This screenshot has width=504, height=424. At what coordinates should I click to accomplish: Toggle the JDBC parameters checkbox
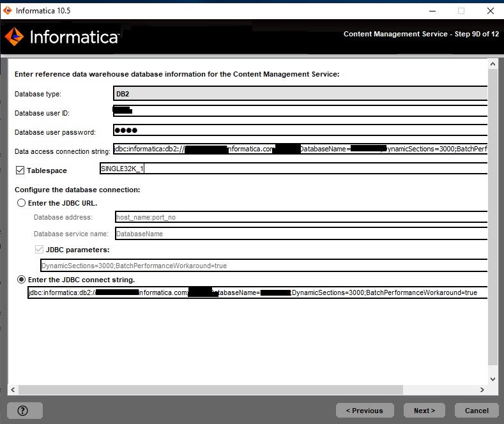click(39, 250)
